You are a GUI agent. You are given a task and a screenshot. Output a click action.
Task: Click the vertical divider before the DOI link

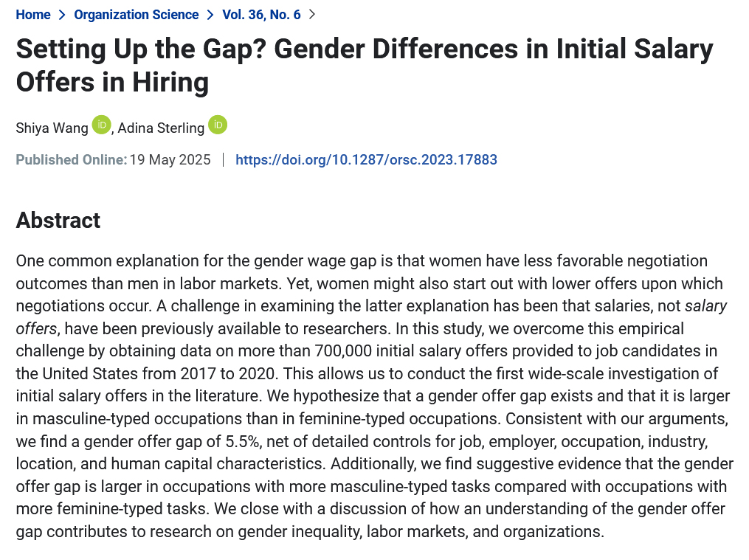(223, 159)
